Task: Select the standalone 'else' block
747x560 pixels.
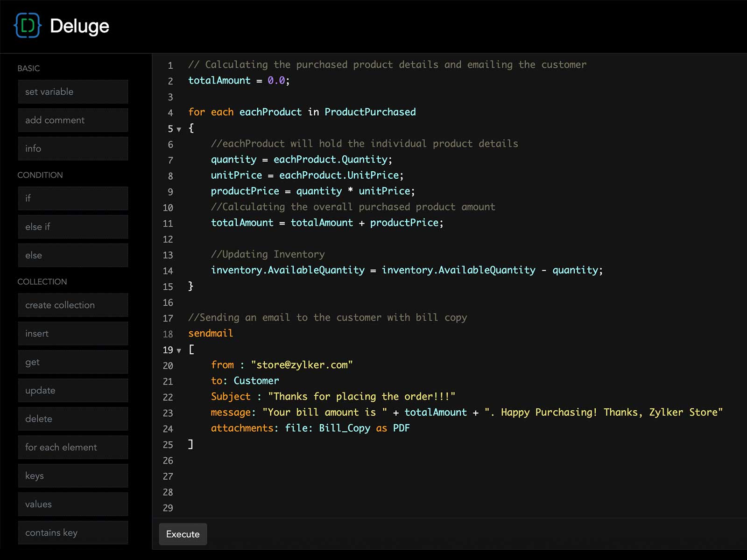Action: [x=73, y=255]
